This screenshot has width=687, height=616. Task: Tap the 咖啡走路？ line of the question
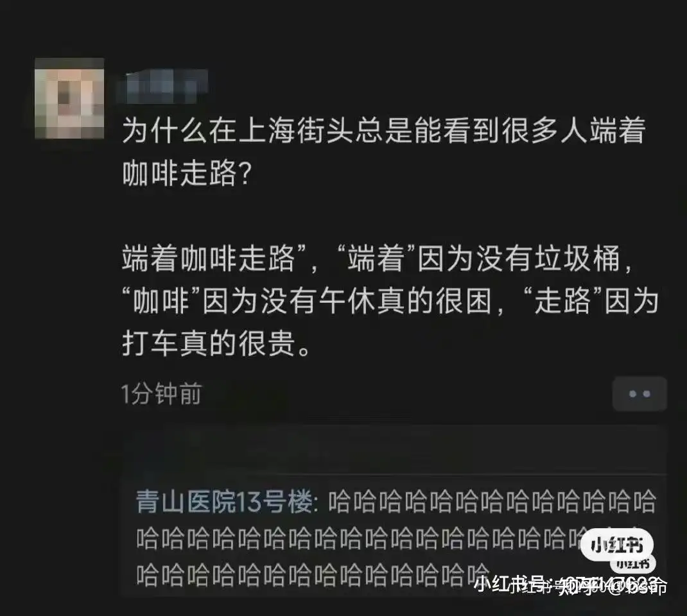[187, 173]
